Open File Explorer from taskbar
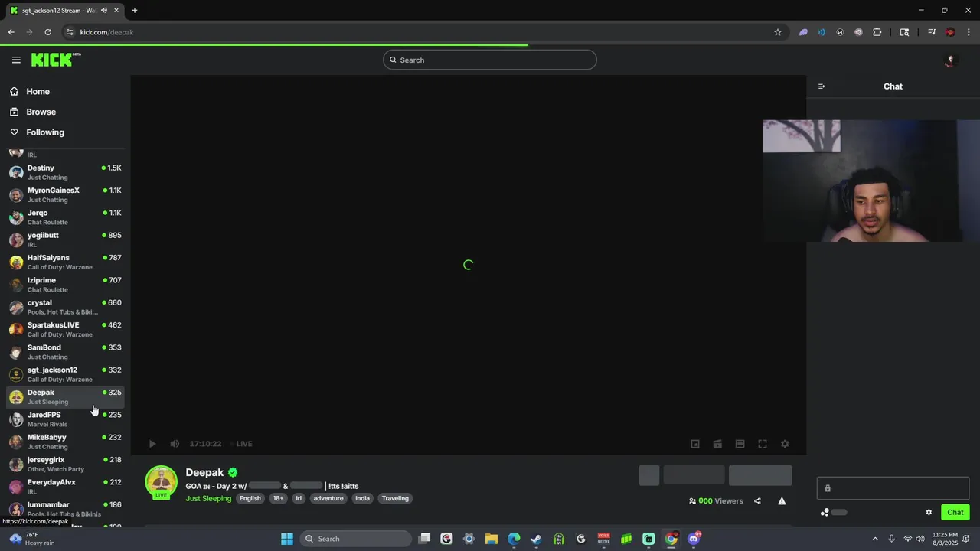Image resolution: width=980 pixels, height=551 pixels. point(492,539)
